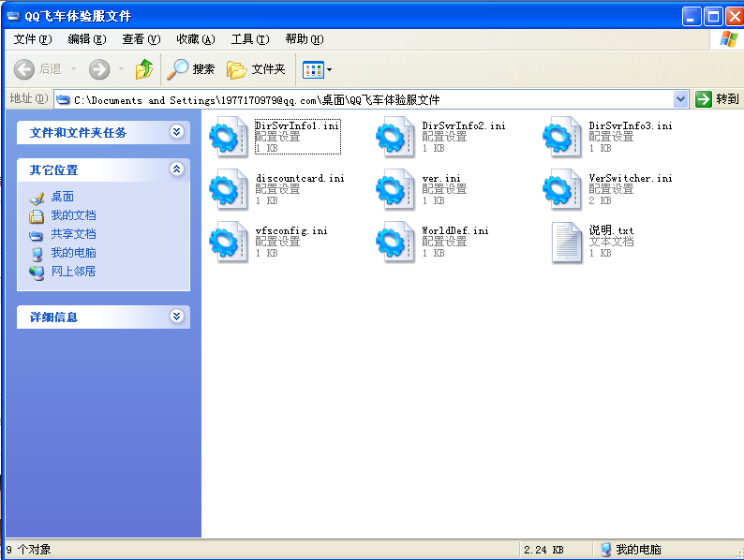
Task: Click the DirSvrInfo2.ini file name
Action: pos(464,125)
